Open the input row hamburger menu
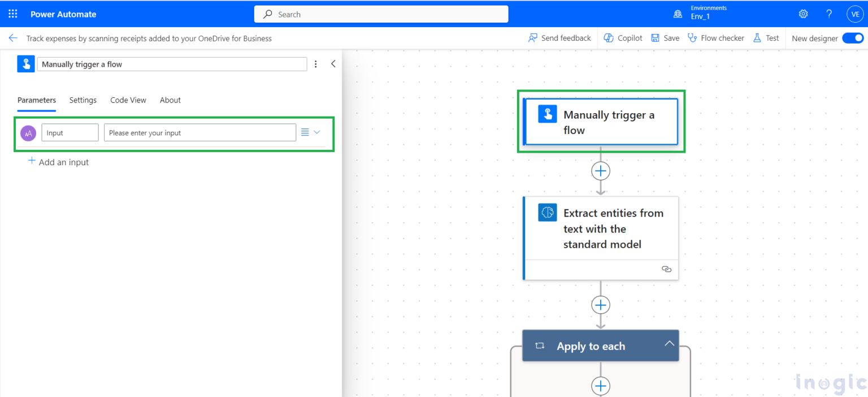The width and height of the screenshot is (868, 397). click(305, 132)
